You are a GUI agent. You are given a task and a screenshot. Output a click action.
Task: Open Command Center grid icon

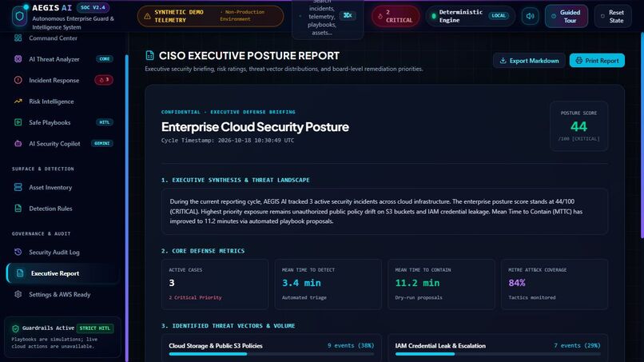[18, 38]
